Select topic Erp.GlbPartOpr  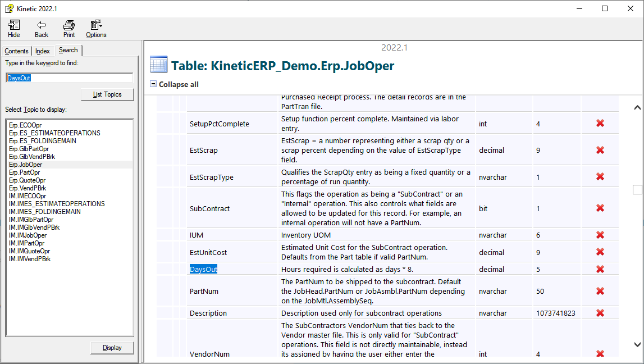pos(29,149)
